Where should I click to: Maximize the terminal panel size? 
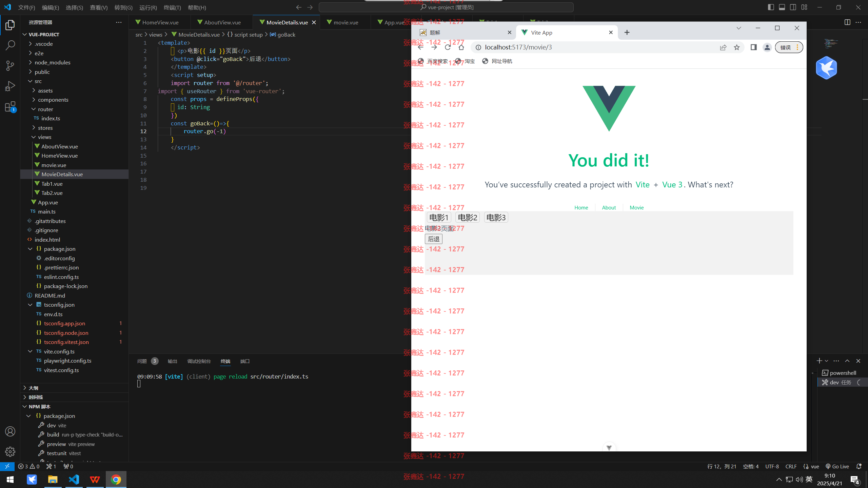pos(847,361)
